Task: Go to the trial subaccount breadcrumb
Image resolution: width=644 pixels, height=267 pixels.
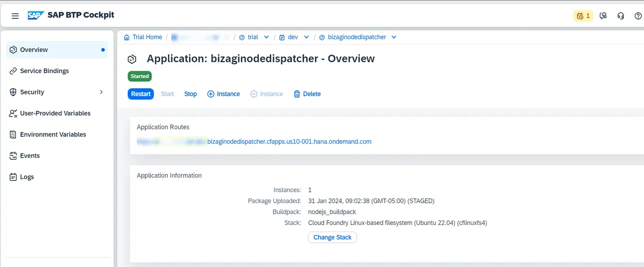Action: [253, 37]
